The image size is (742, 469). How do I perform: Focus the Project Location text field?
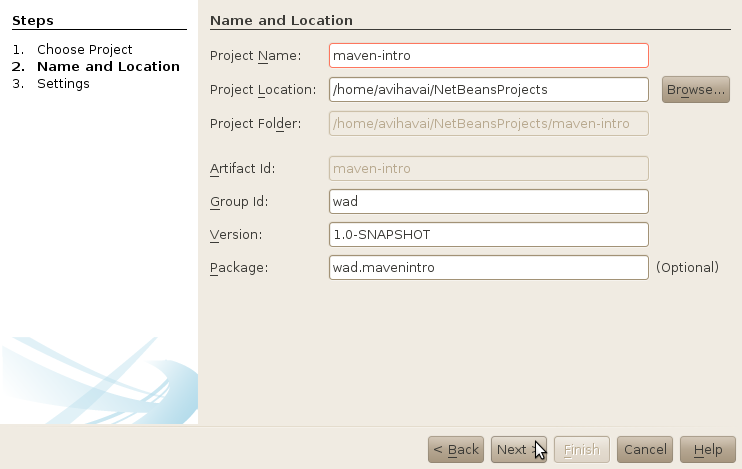[488, 89]
